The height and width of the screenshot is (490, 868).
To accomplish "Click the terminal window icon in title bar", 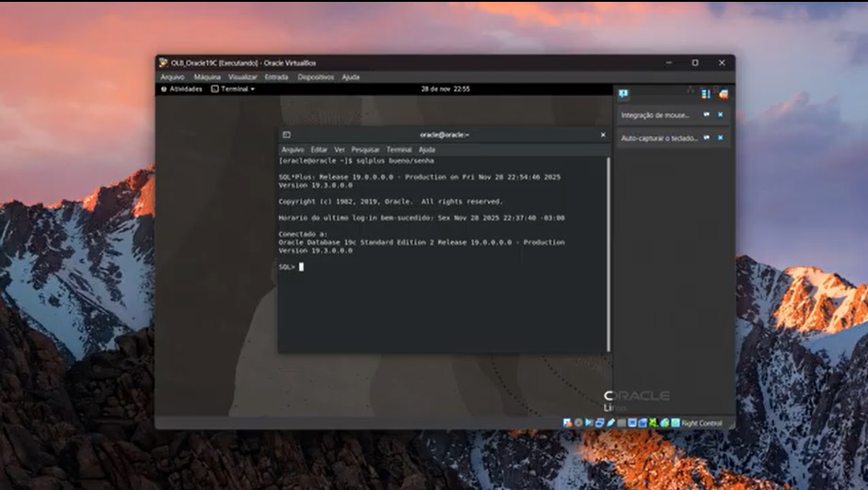I will coord(286,134).
